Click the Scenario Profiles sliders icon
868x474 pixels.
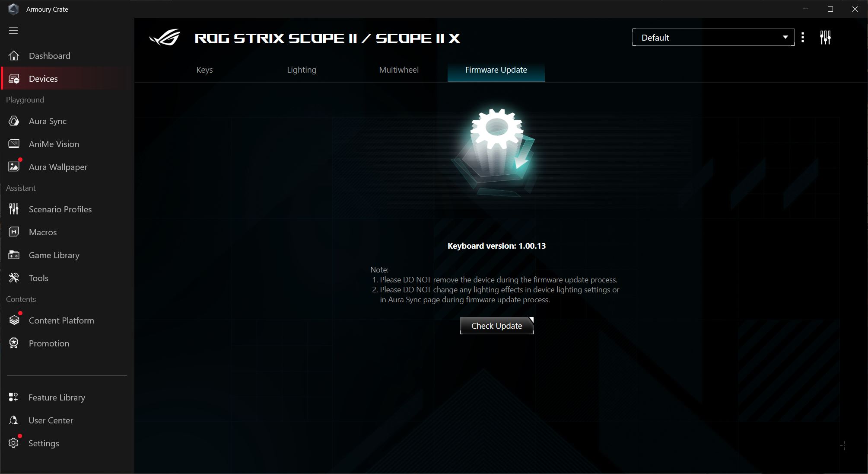tap(14, 209)
